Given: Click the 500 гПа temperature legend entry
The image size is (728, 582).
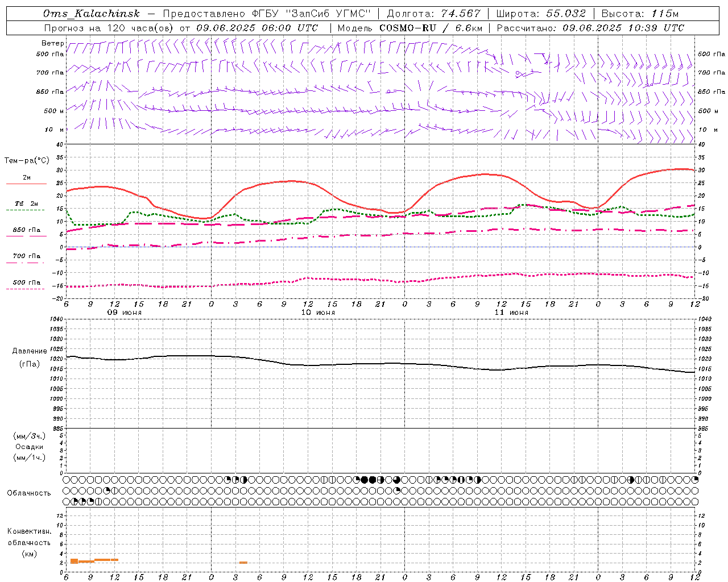Looking at the screenshot, I should tap(27, 282).
